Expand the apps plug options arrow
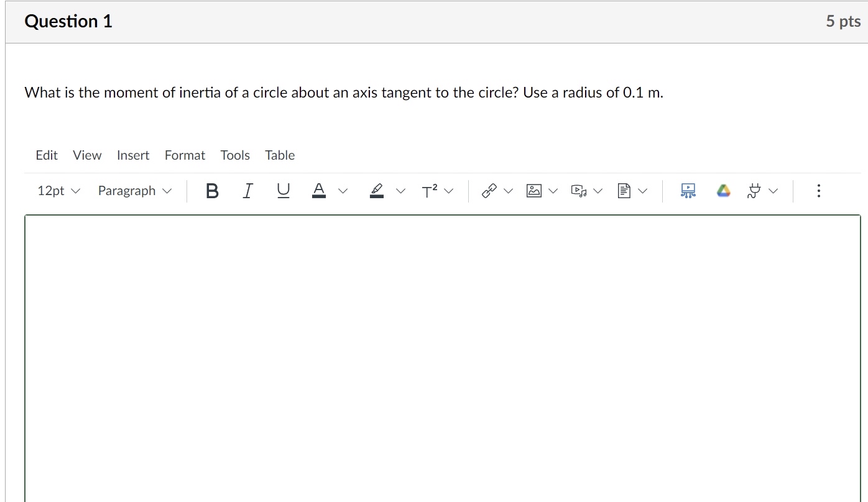 pos(773,191)
